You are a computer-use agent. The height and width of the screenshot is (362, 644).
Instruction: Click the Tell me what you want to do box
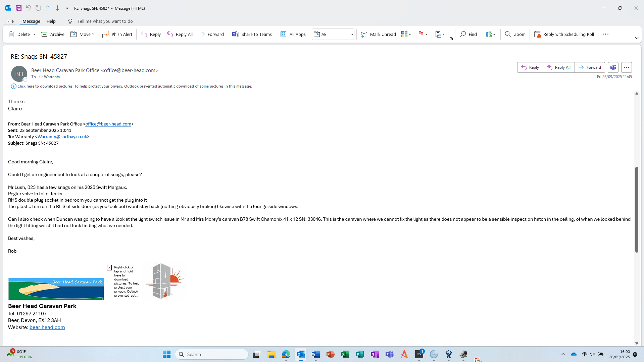[x=105, y=21]
